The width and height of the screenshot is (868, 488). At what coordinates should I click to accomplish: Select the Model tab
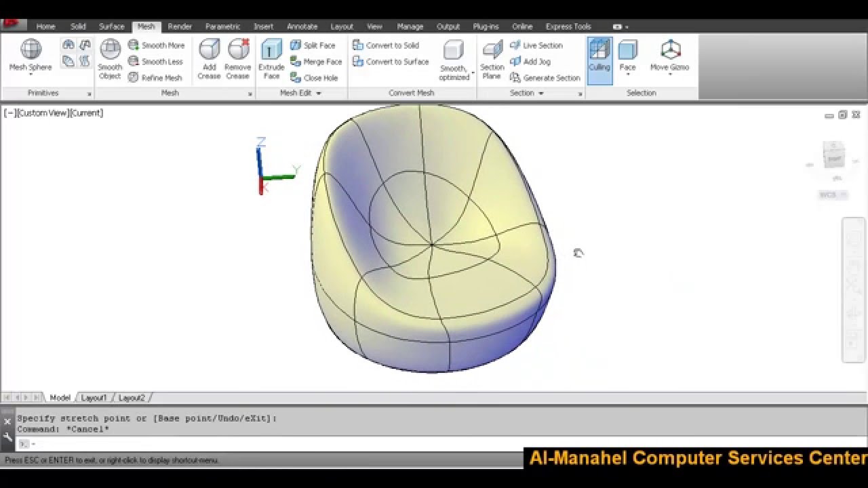[60, 398]
